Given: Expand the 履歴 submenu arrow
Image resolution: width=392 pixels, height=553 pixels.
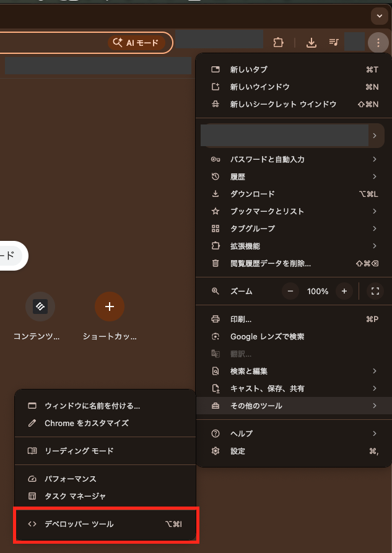Looking at the screenshot, I should (375, 176).
